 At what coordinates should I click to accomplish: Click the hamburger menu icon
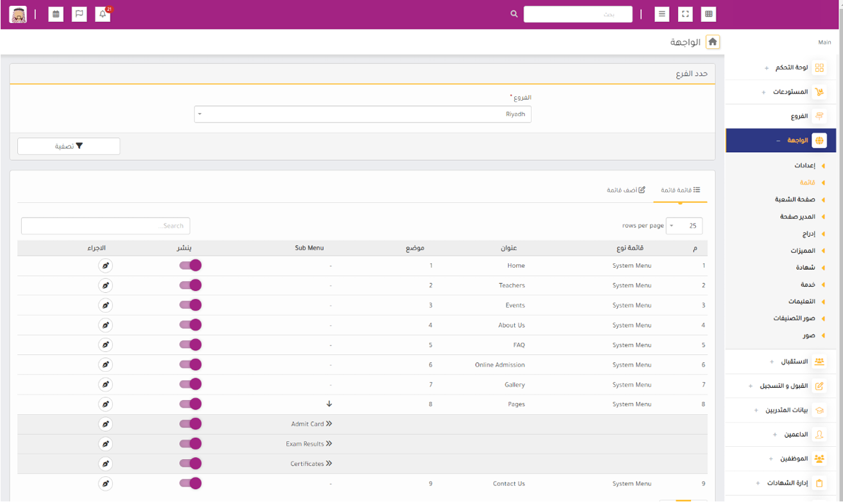662,14
